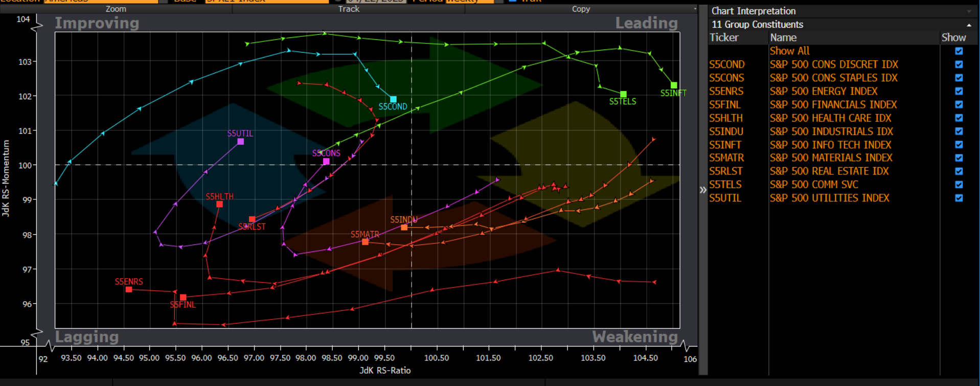The width and height of the screenshot is (980, 386).
Task: Select S5CONS ticker row
Action: point(726,78)
